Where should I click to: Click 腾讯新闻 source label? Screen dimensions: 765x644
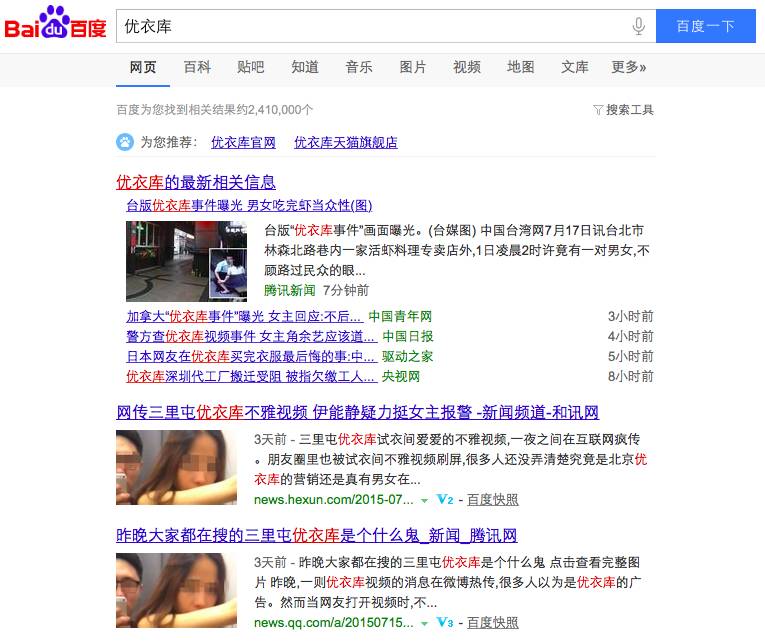coord(290,290)
